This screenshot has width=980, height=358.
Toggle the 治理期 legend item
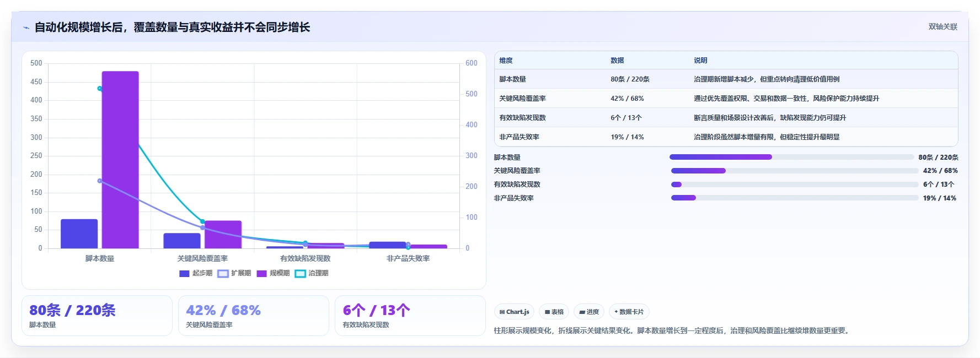[x=312, y=273]
